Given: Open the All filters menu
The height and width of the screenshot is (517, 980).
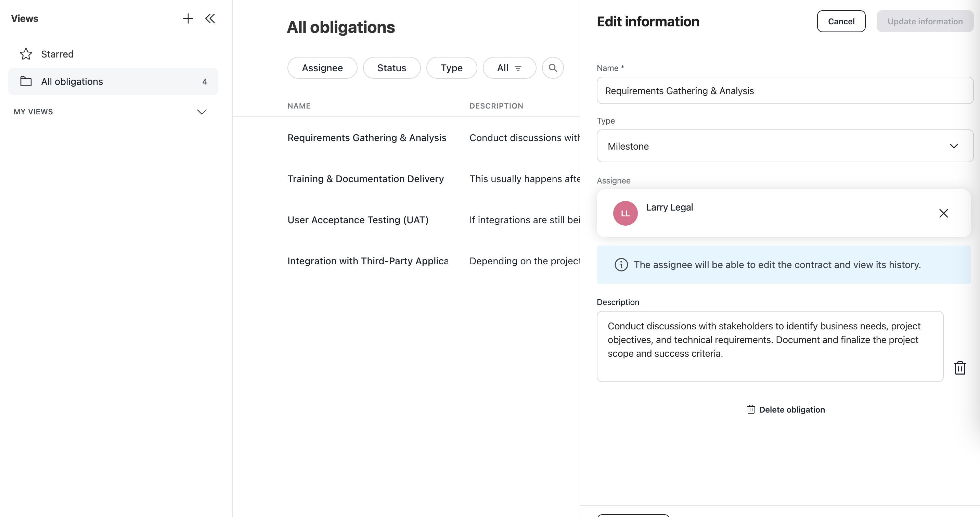Looking at the screenshot, I should [x=510, y=68].
